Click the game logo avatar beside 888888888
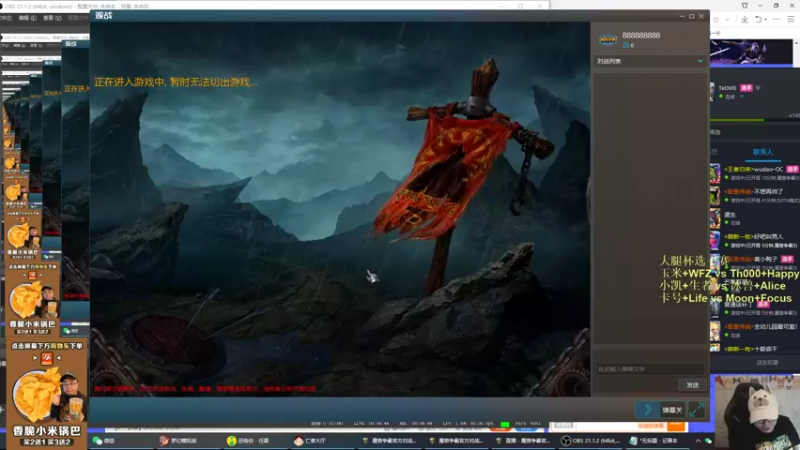Viewport: 800px width, 450px height. click(x=608, y=40)
